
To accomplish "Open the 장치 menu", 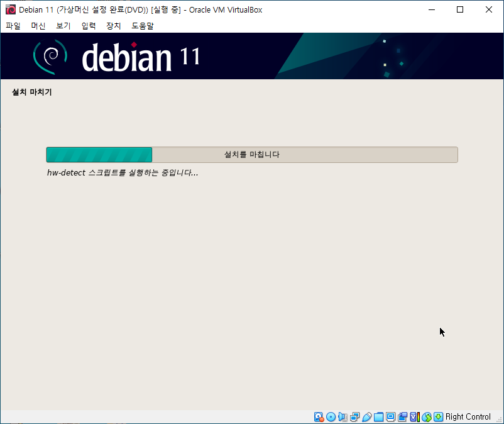I will pos(114,26).
